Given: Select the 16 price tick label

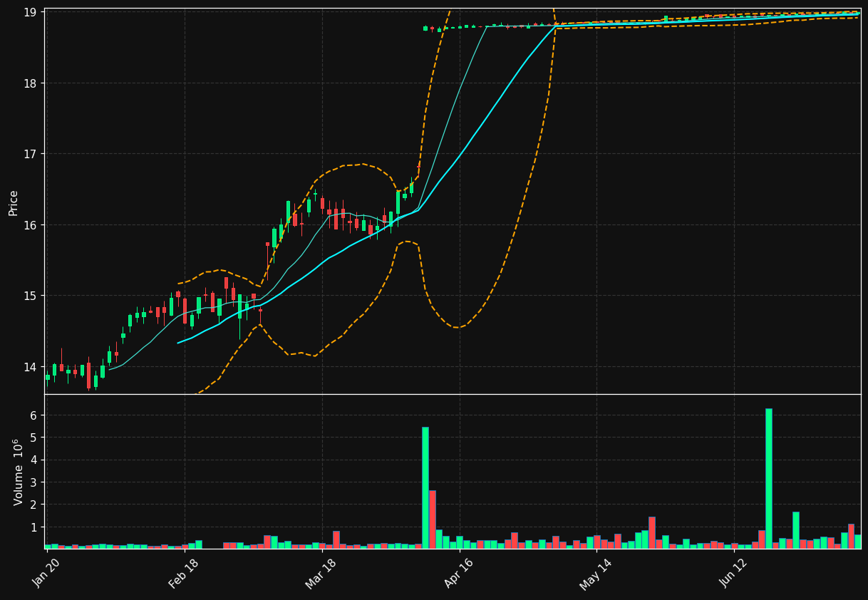Looking at the screenshot, I should (29, 225).
